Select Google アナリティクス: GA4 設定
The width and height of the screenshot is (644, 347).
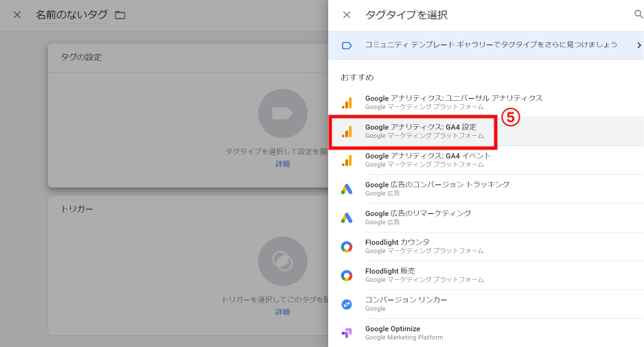click(x=486, y=131)
